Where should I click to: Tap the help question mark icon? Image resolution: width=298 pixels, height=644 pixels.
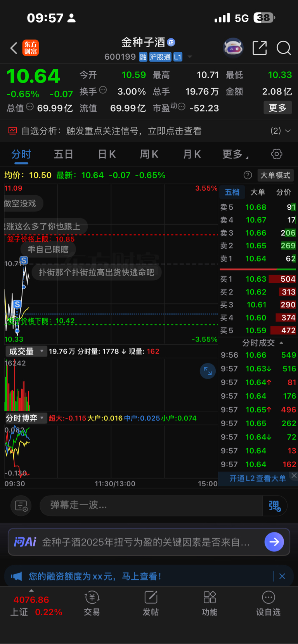[x=248, y=175]
